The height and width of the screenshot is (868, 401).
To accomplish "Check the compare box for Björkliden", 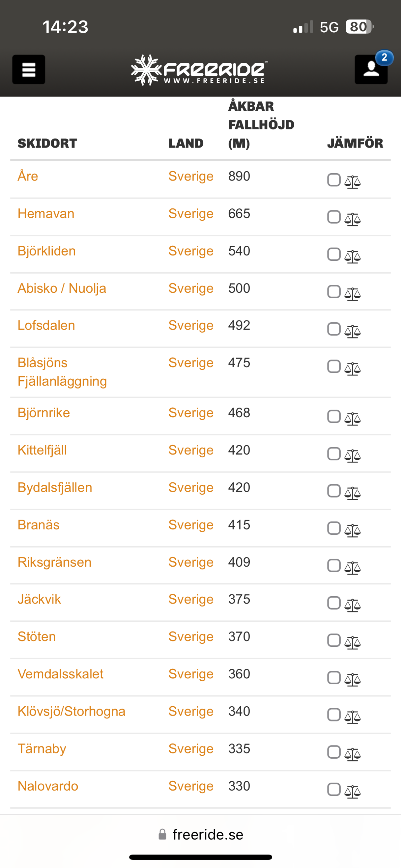I will (x=334, y=254).
